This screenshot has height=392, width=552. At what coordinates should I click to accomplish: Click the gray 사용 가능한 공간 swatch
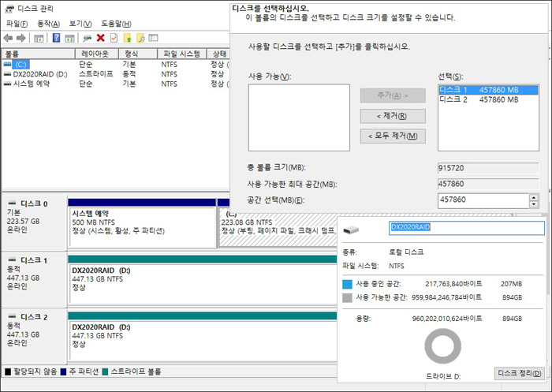coord(347,298)
